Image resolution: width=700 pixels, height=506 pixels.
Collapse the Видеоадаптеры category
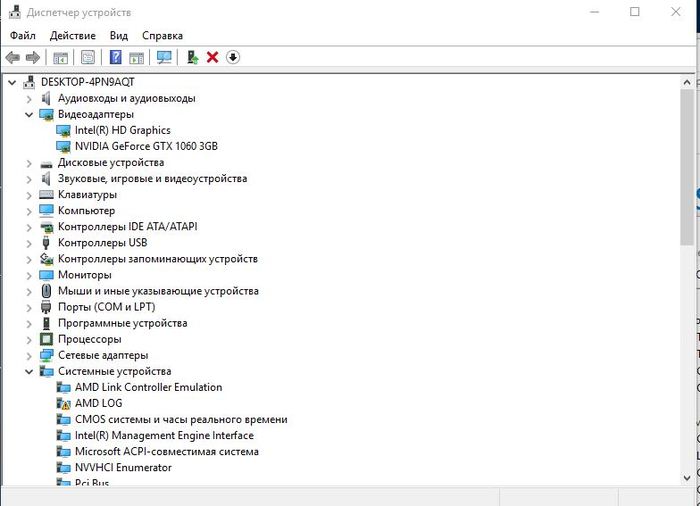[x=29, y=115]
